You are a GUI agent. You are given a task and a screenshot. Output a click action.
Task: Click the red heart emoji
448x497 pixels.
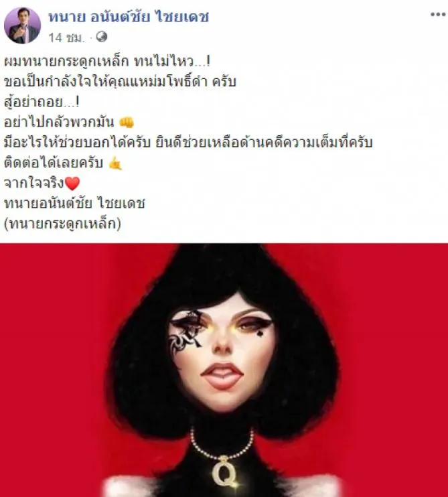tap(72, 184)
